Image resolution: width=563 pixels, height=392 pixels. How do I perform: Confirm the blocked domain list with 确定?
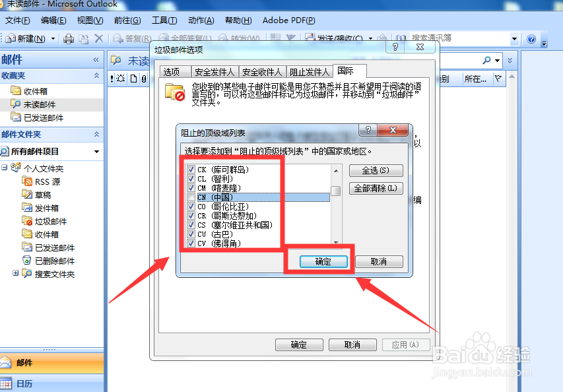pos(323,262)
